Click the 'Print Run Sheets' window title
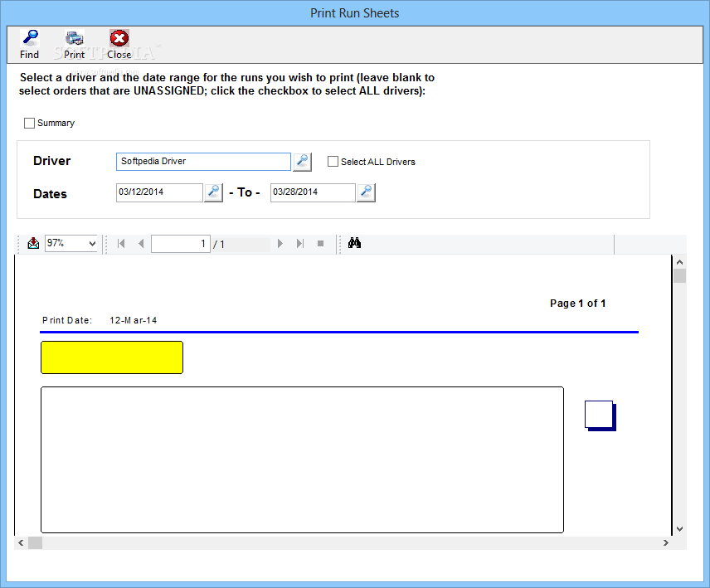This screenshot has height=588, width=710. [354, 13]
